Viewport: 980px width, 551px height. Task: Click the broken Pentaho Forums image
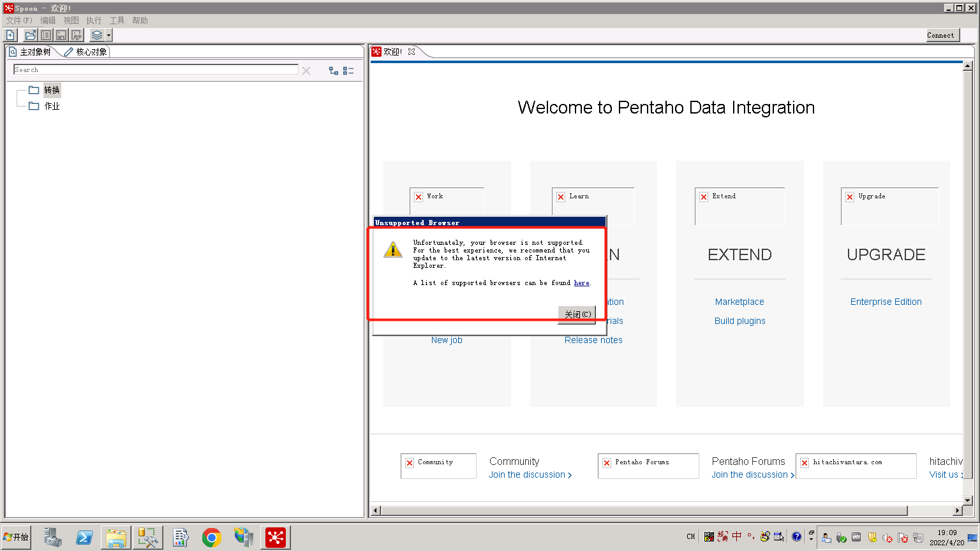click(648, 466)
